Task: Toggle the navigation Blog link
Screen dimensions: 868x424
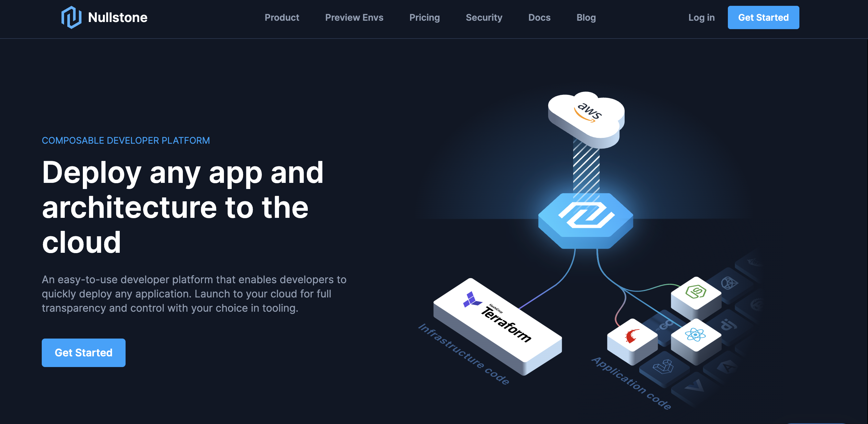Action: click(x=585, y=17)
